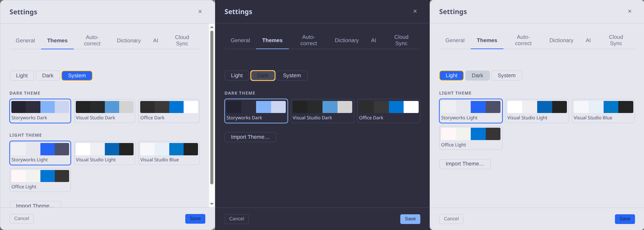Choose System mode in middle dark window
Viewport: 644px width, 230px height.
point(292,76)
